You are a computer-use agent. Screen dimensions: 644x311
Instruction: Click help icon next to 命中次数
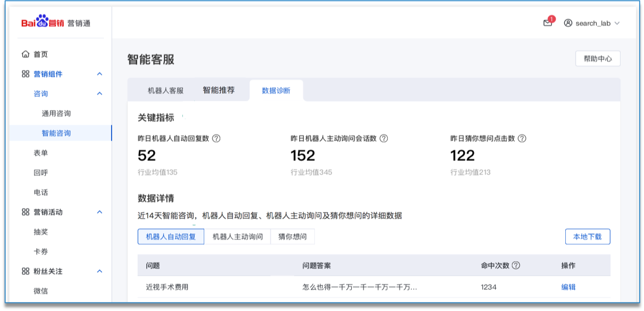(516, 265)
